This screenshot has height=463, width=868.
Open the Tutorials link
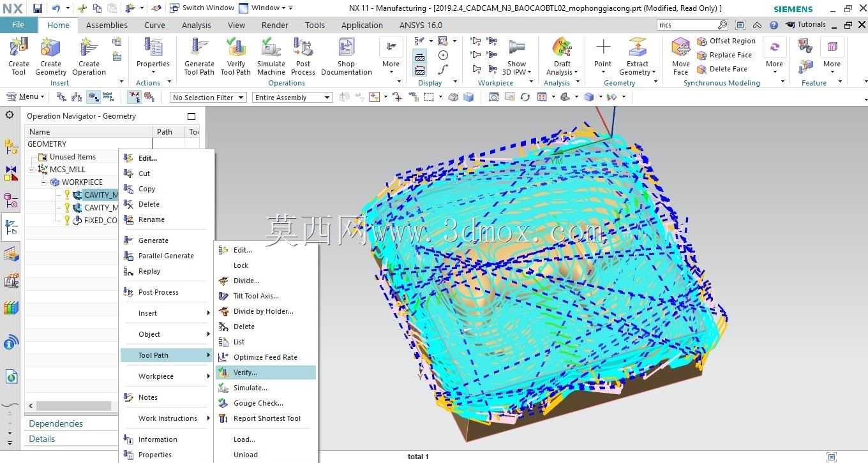click(x=805, y=25)
